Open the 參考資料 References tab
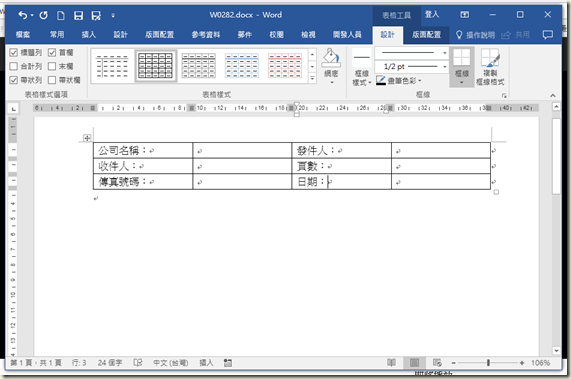 pyautogui.click(x=206, y=35)
